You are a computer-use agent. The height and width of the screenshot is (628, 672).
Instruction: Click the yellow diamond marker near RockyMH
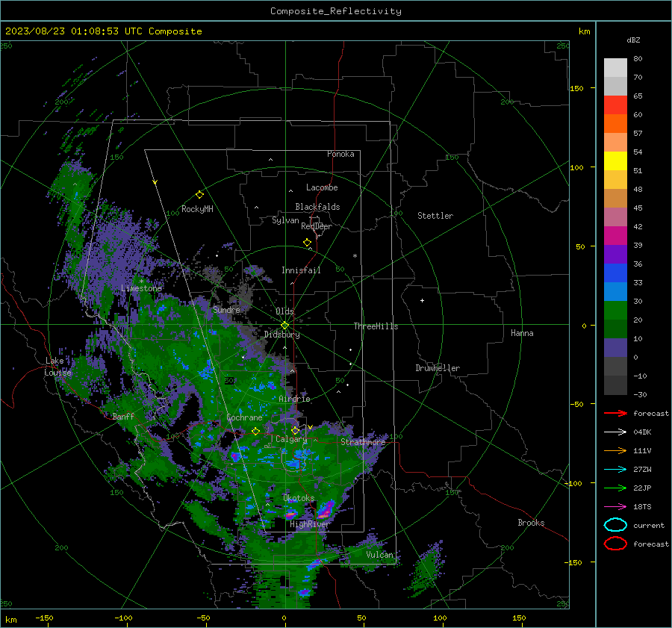click(x=199, y=195)
